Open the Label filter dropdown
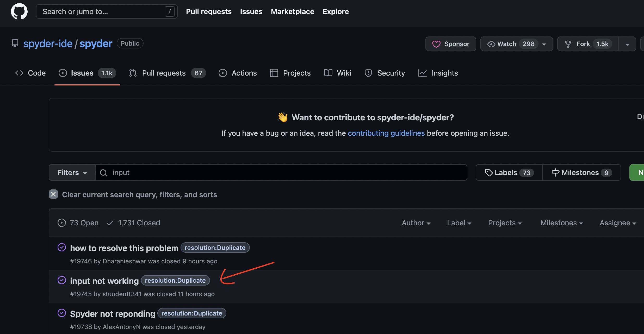The image size is (644, 334). (459, 223)
